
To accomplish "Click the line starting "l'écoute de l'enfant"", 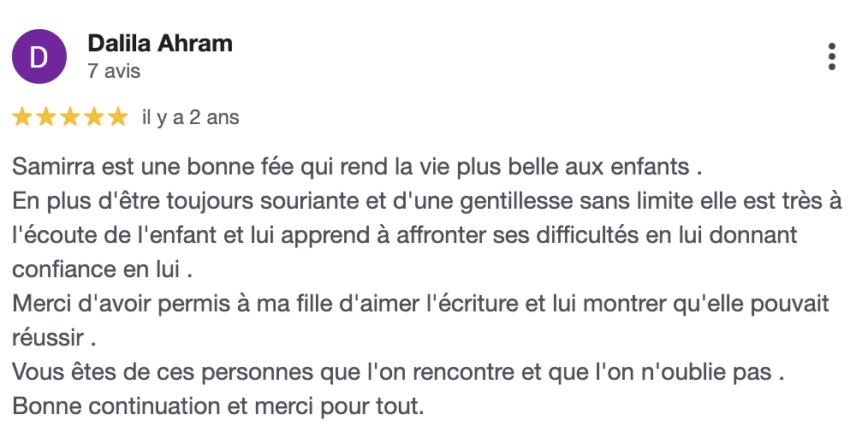I will point(404,234).
